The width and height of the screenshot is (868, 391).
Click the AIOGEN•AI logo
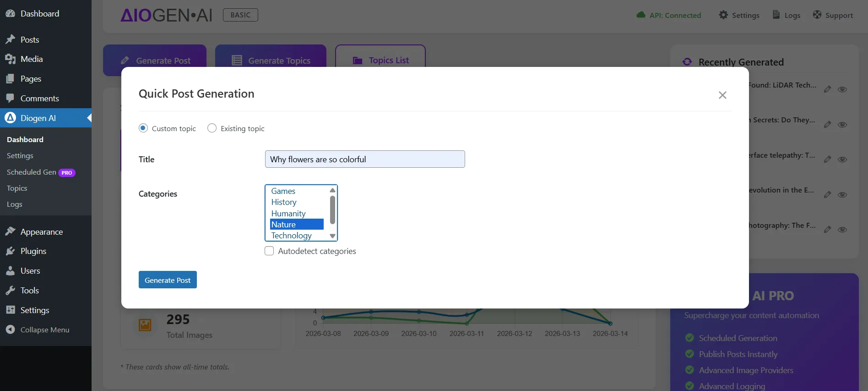pos(166,15)
